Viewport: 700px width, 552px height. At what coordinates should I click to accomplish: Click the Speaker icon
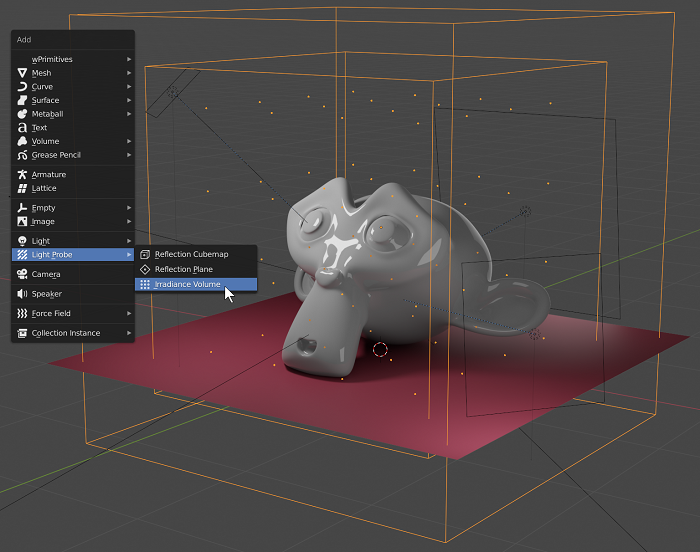coord(22,294)
